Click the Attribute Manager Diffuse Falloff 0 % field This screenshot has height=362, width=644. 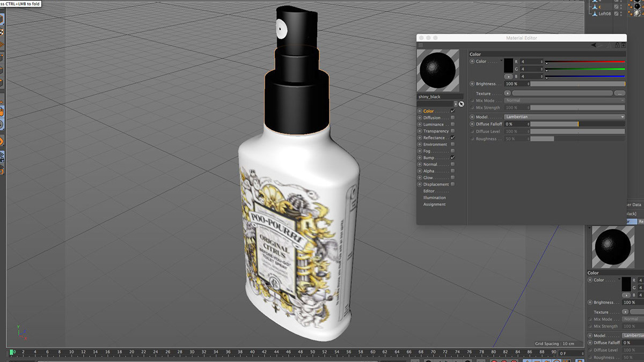(x=633, y=343)
